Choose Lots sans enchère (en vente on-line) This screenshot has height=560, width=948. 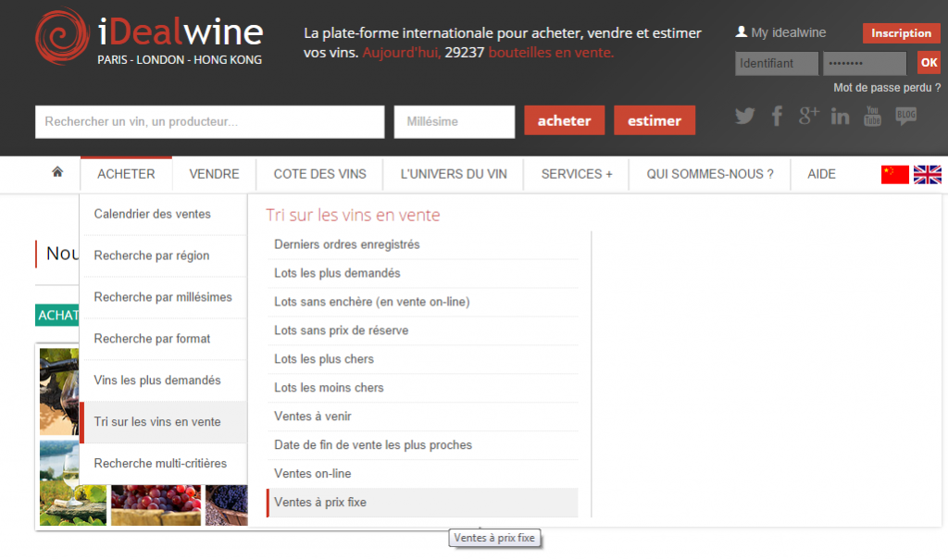(x=422, y=302)
